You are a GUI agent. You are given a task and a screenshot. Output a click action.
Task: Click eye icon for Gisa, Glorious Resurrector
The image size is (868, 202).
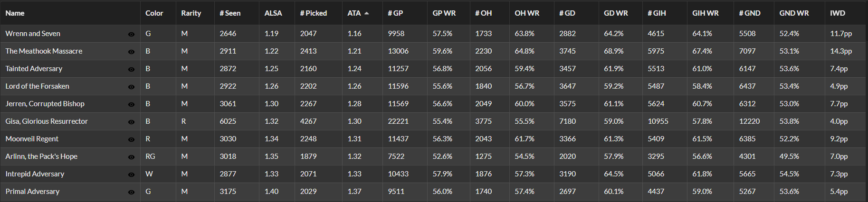point(131,122)
